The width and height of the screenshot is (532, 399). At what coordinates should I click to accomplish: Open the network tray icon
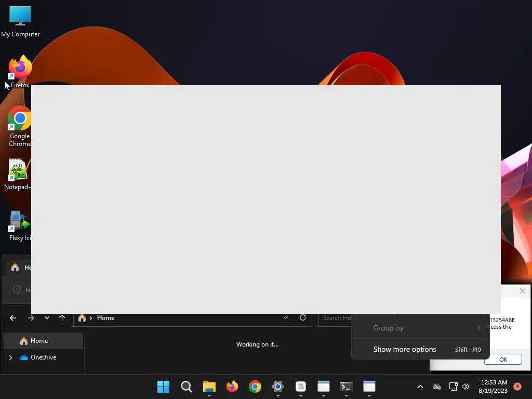click(x=453, y=387)
